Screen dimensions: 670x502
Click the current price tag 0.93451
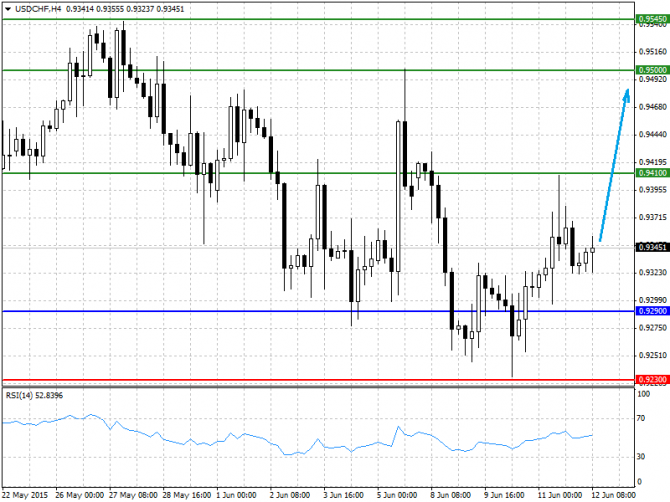(652, 247)
